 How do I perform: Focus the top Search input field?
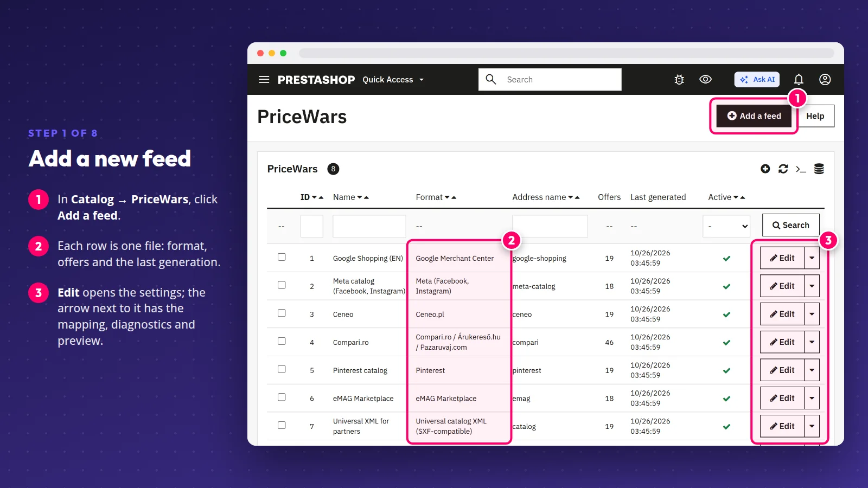pos(550,80)
